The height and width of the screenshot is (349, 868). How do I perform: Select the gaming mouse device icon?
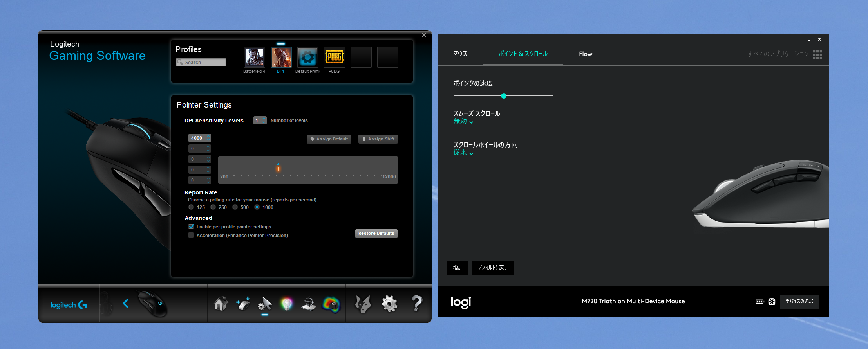click(x=153, y=304)
